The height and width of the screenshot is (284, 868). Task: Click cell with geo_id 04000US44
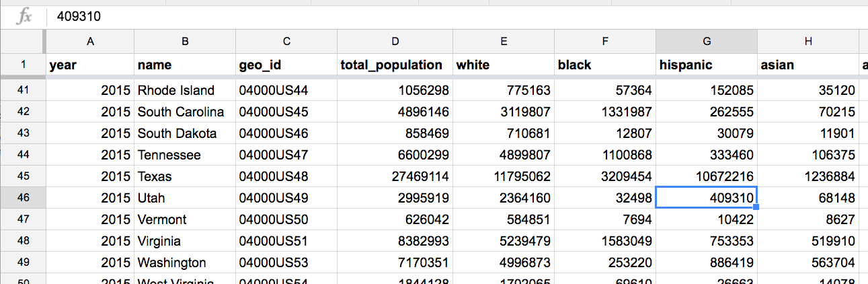pyautogui.click(x=286, y=90)
